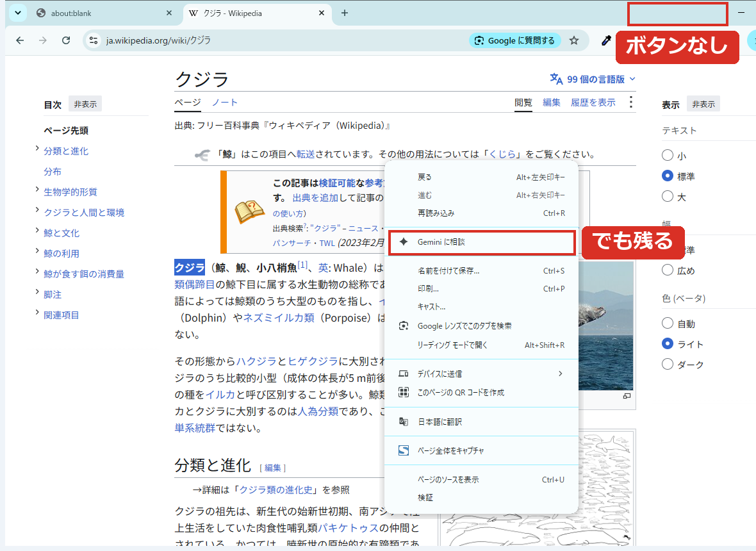Viewport: 756px width, 551px height.
Task: Open the 99 個の言語版 language dropdown
Action: [x=593, y=79]
